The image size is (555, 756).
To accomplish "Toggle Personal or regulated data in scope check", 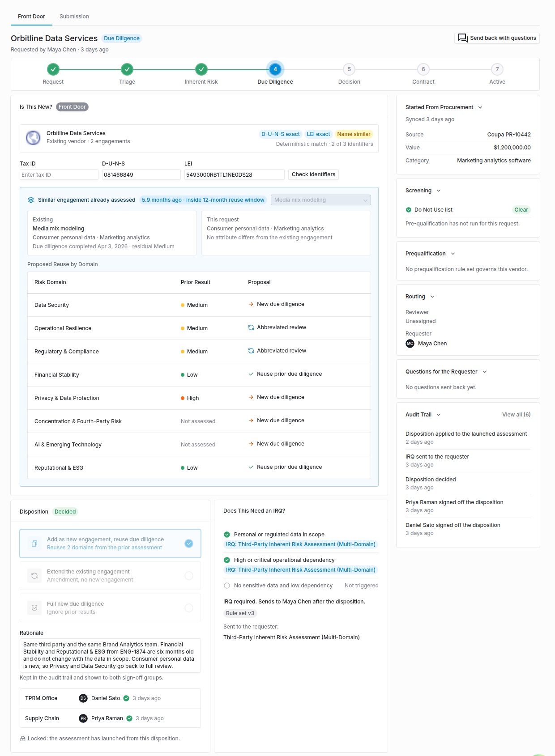I will (x=227, y=535).
